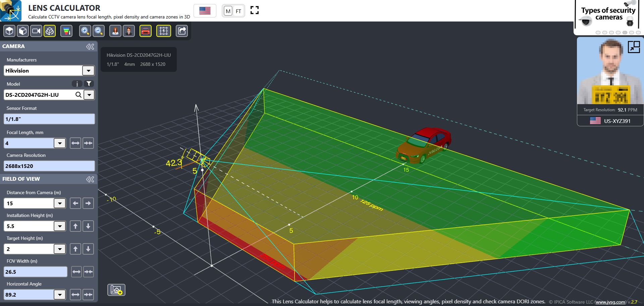
Task: Select the man test object icon
Action: [129, 31]
